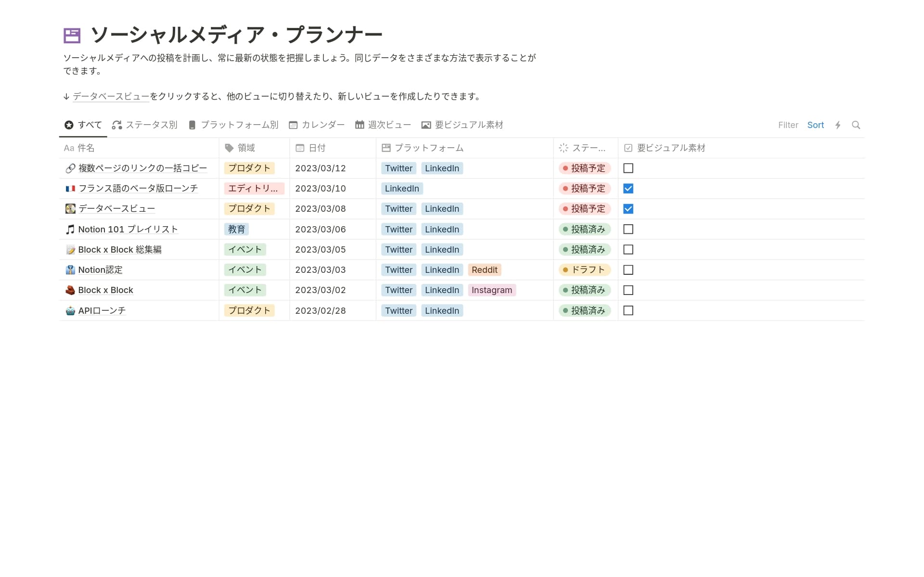Open the Block x Block 総集編 page

click(x=120, y=249)
